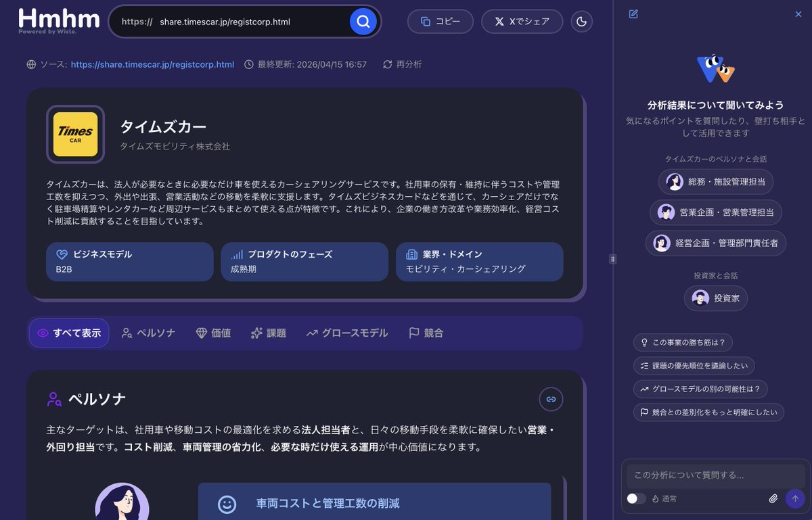Click suggestion 競合との差別化をもっと明確にしたい

click(709, 412)
